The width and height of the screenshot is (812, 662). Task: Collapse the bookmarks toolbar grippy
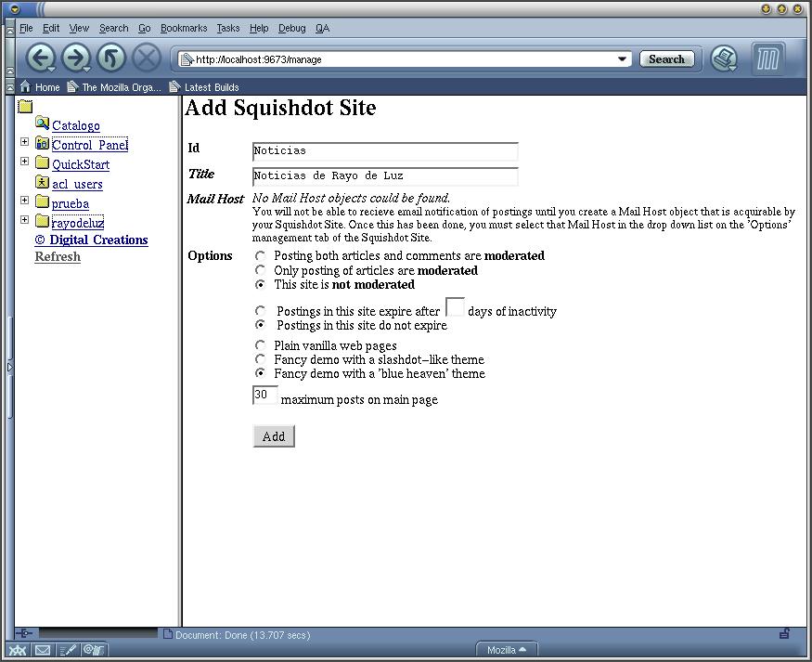(10, 87)
